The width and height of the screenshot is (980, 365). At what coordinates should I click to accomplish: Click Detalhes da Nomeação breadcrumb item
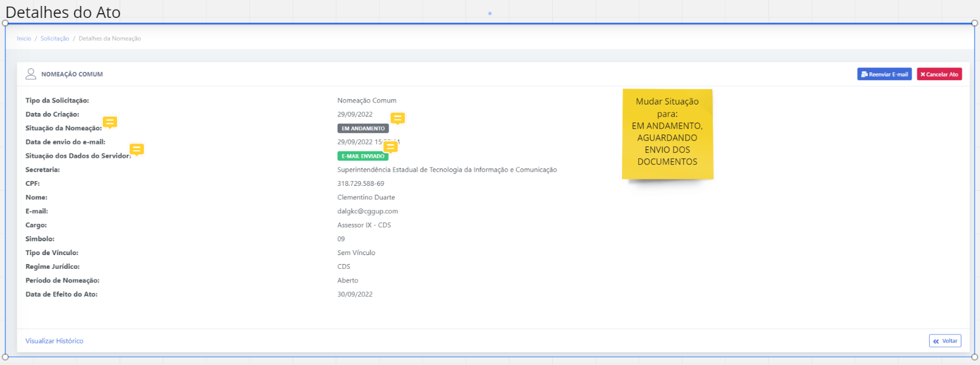pyautogui.click(x=110, y=38)
